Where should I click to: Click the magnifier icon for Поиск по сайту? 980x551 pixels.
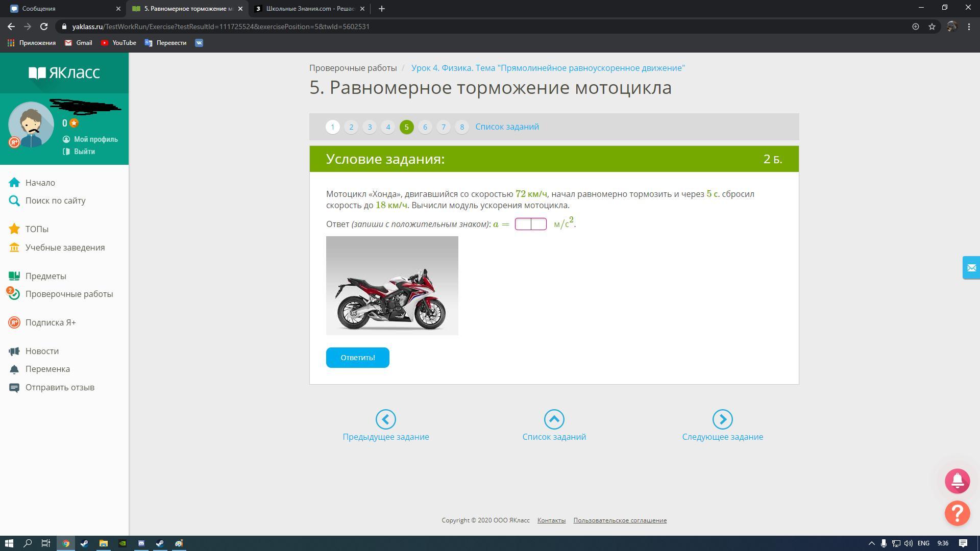coord(14,201)
